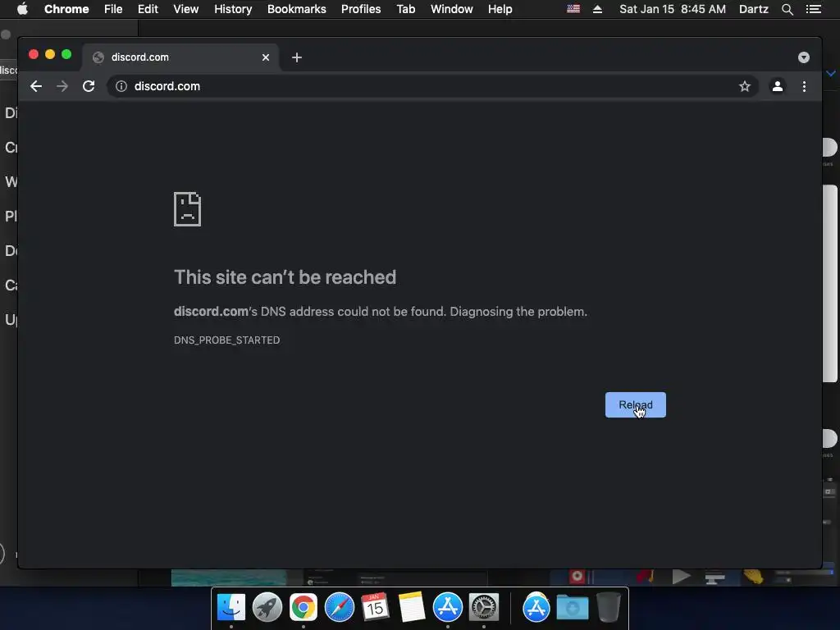The width and height of the screenshot is (840, 630).
Task: Open the File menu
Action: coord(113,9)
